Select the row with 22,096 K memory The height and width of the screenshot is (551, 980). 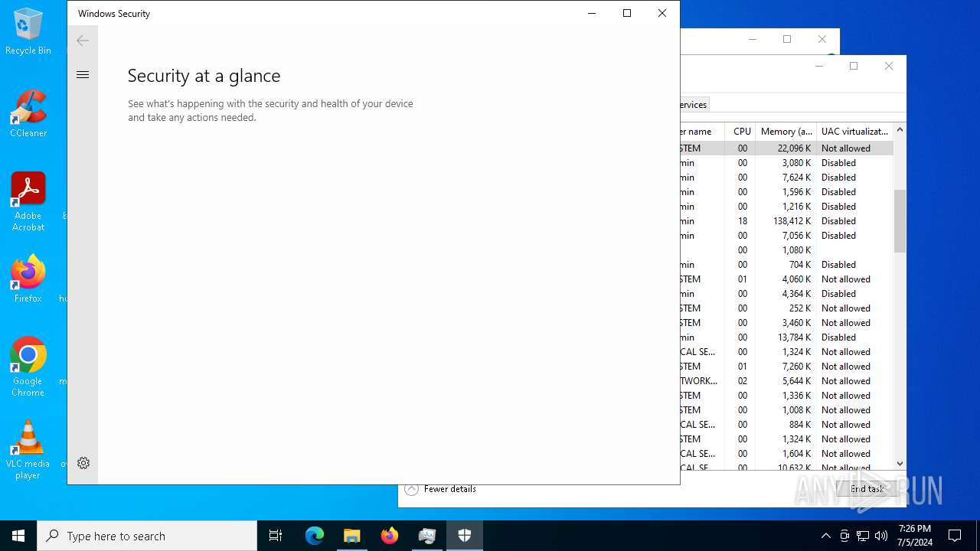point(786,148)
